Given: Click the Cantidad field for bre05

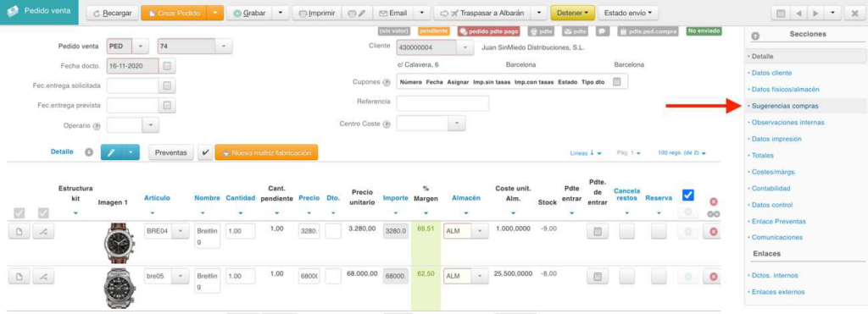Looking at the screenshot, I should [x=240, y=276].
